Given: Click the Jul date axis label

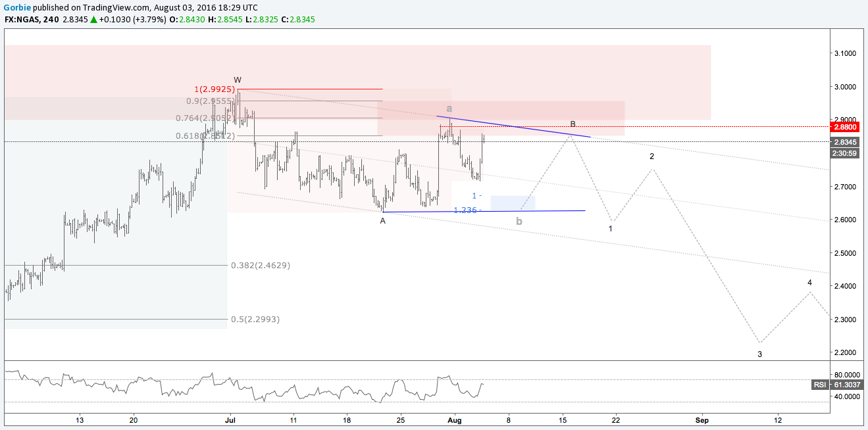Looking at the screenshot, I should [230, 419].
